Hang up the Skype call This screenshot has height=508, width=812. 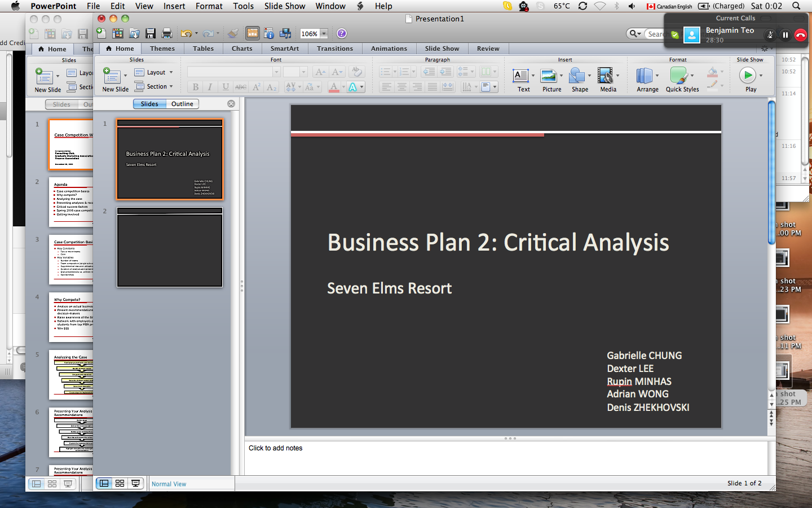click(800, 35)
